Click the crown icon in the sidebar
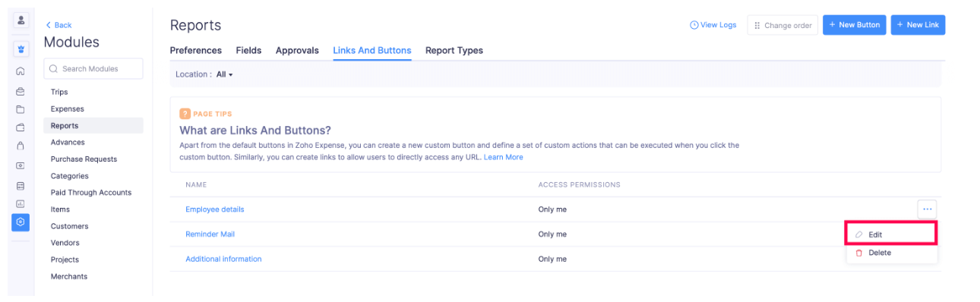The height and width of the screenshot is (302, 980). (21, 49)
